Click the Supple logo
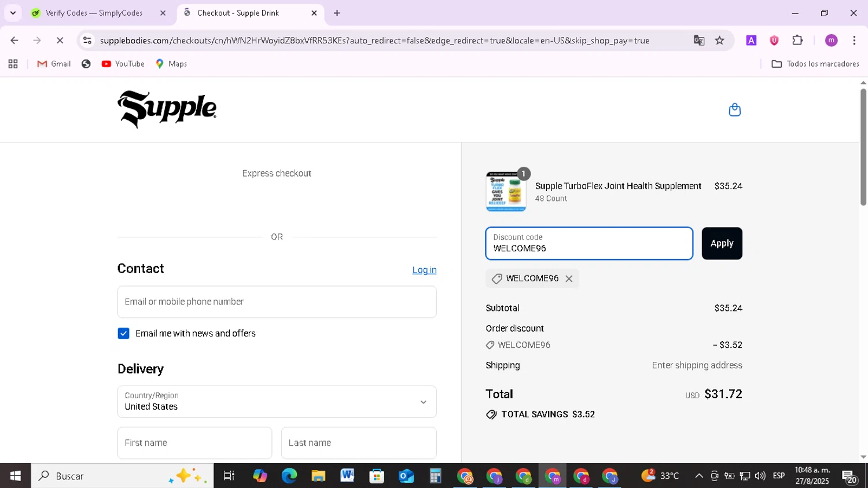The height and width of the screenshot is (488, 868). (x=167, y=109)
